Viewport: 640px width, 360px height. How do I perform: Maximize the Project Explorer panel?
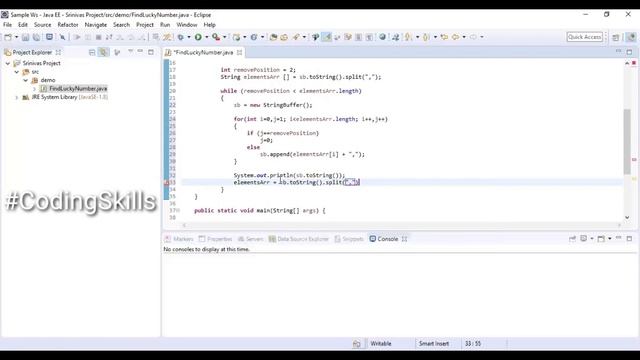coord(151,52)
